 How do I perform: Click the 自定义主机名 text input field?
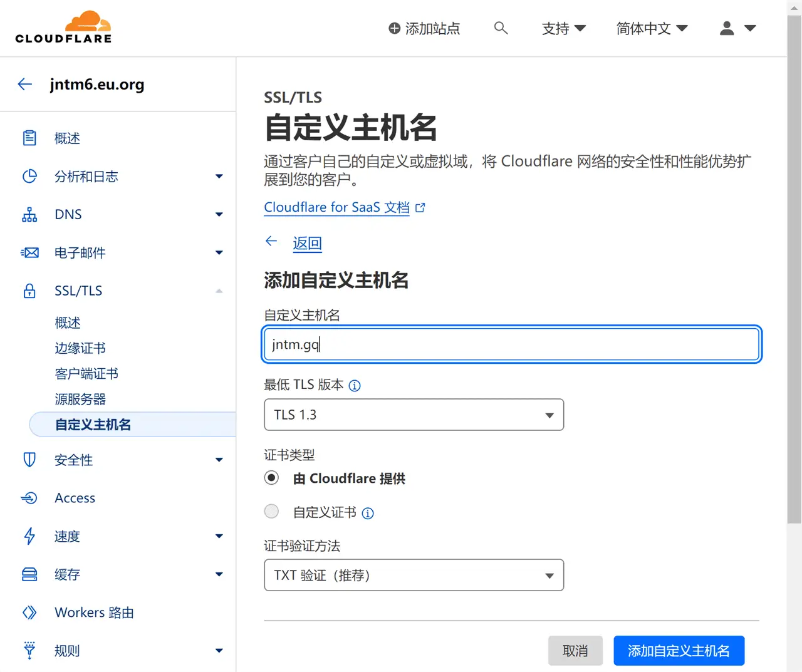point(511,344)
